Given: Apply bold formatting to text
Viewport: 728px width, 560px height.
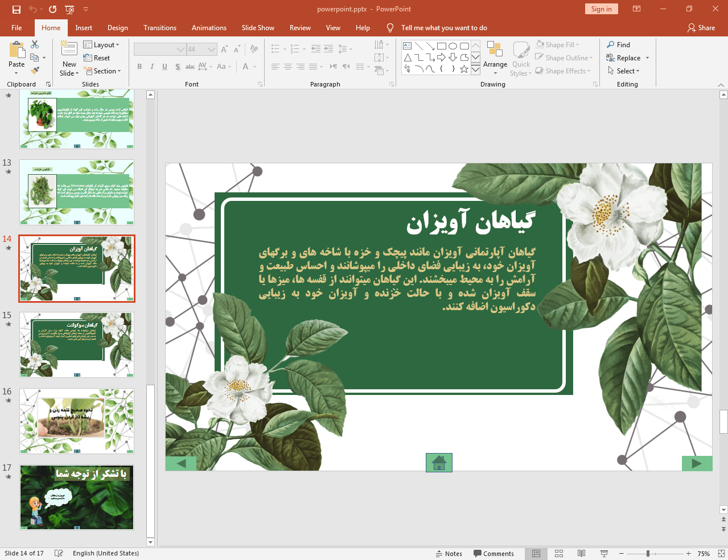Looking at the screenshot, I should [139, 67].
